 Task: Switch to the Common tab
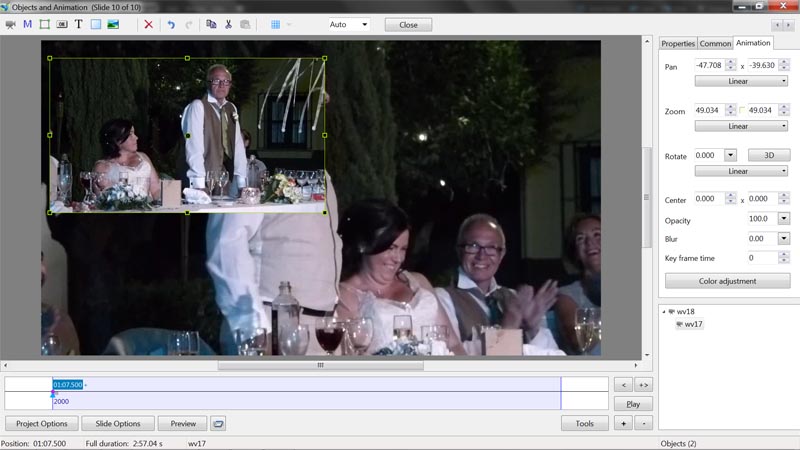[715, 43]
